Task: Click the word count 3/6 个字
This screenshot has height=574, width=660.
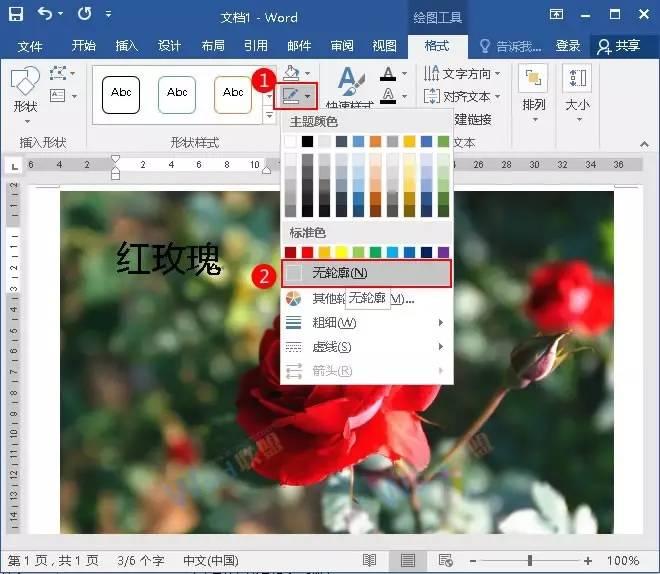Action: pos(141,561)
